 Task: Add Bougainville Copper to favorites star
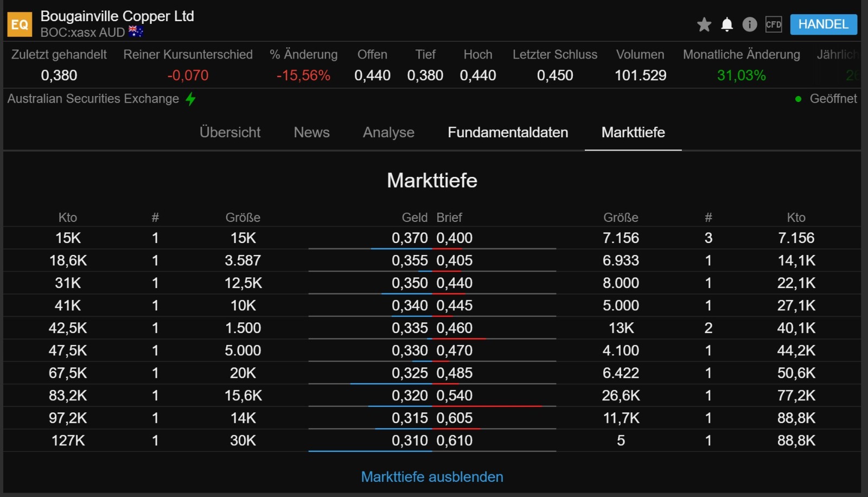point(704,24)
